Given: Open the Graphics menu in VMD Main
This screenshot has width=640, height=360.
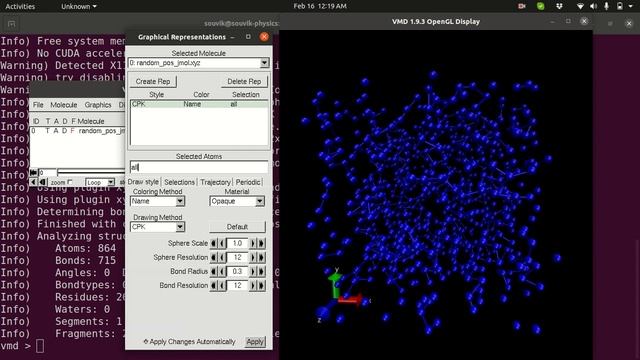Looking at the screenshot, I should 98,105.
